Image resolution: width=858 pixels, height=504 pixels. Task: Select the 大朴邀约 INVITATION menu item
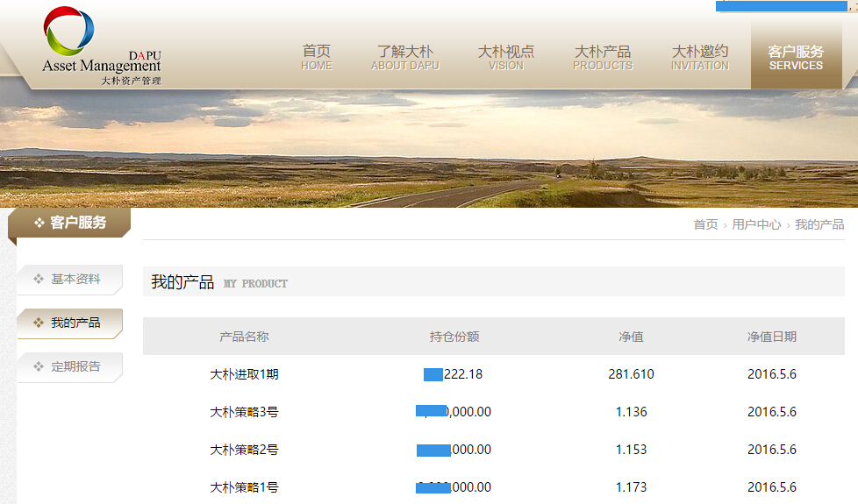pyautogui.click(x=700, y=57)
